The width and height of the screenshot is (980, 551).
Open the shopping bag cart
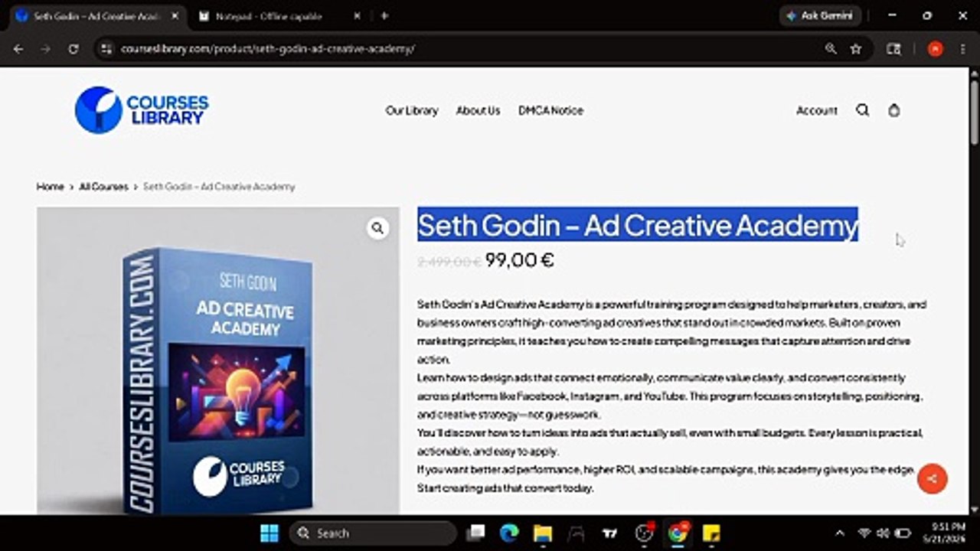(893, 110)
